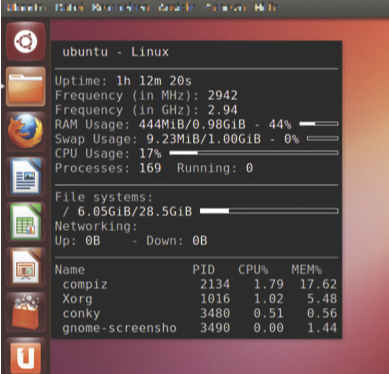Select the compiz process row name
389x374 pixels.
(85, 285)
